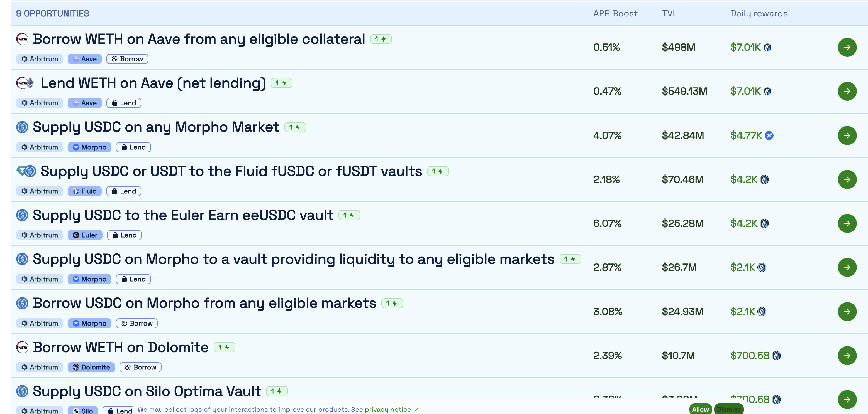Click the arrow for Lend WETH on Aave
Image resolution: width=868 pixels, height=414 pixels.
coord(847,91)
